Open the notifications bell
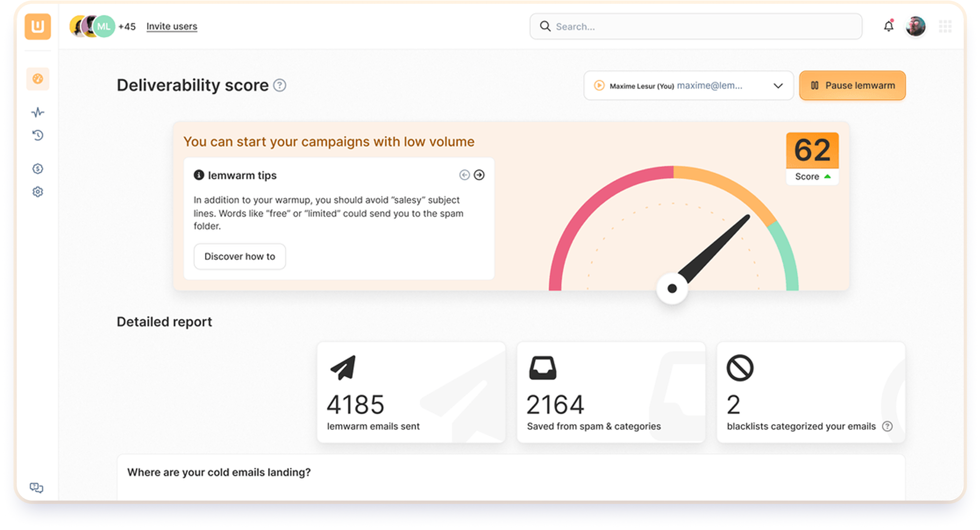This screenshot has width=980, height=530. tap(889, 26)
